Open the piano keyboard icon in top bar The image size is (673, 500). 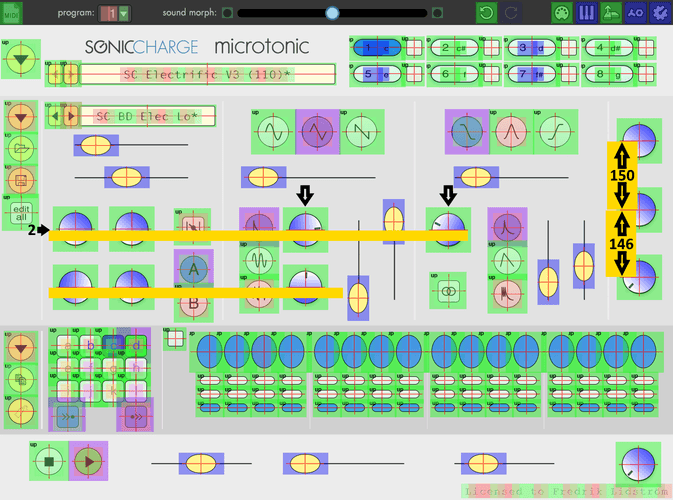click(586, 13)
